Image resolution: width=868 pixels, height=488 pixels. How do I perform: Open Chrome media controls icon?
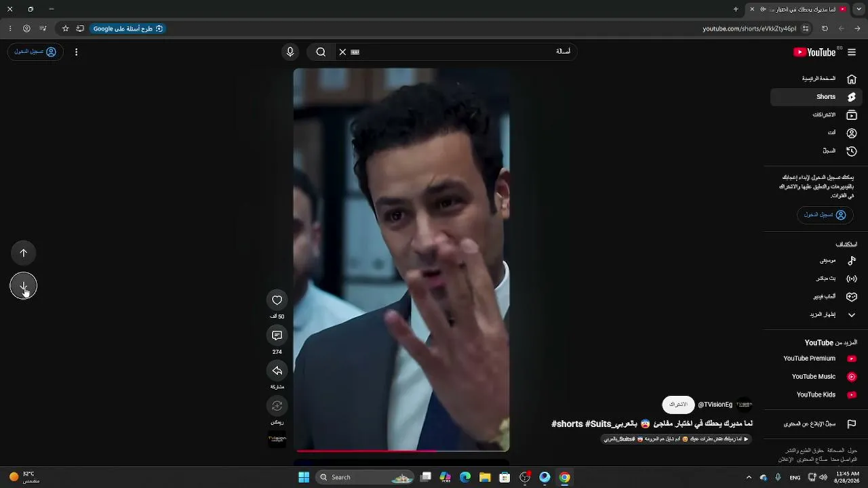click(43, 28)
